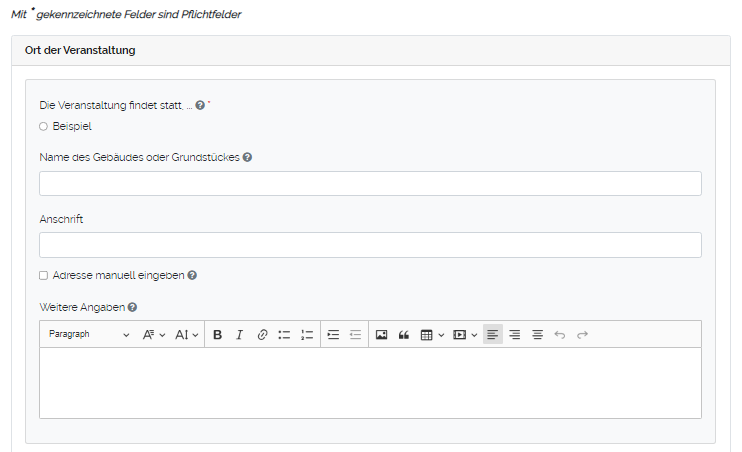Open the Paragraph style dropdown
This screenshot has width=742, height=452.
tap(88, 335)
